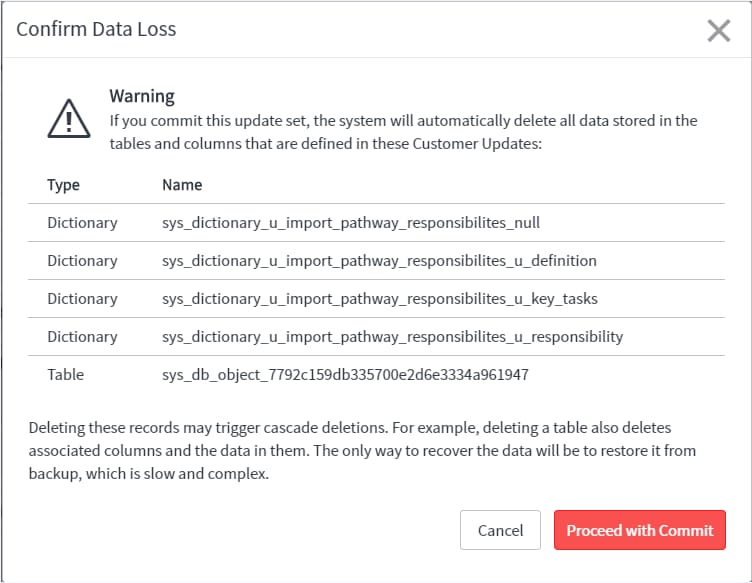Image resolution: width=752 pixels, height=583 pixels.
Task: Click Dictionary type in the u_definition row
Action: click(82, 261)
